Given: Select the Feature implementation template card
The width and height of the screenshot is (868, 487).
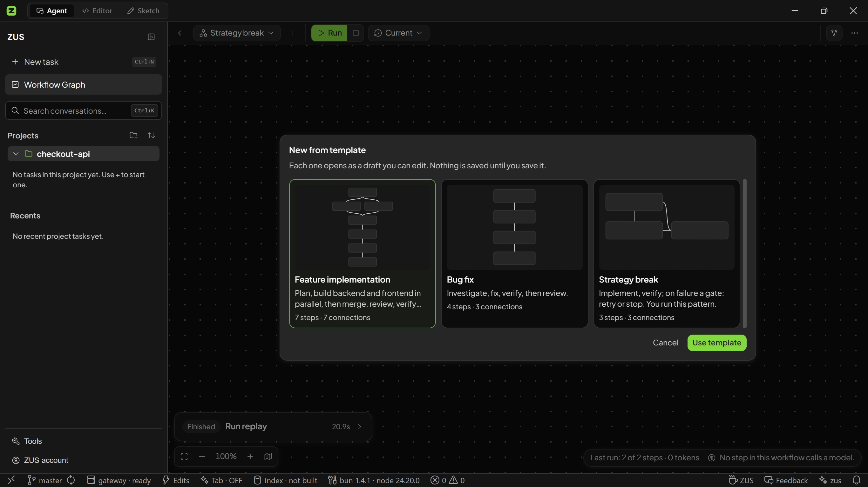Looking at the screenshot, I should pyautogui.click(x=362, y=254).
